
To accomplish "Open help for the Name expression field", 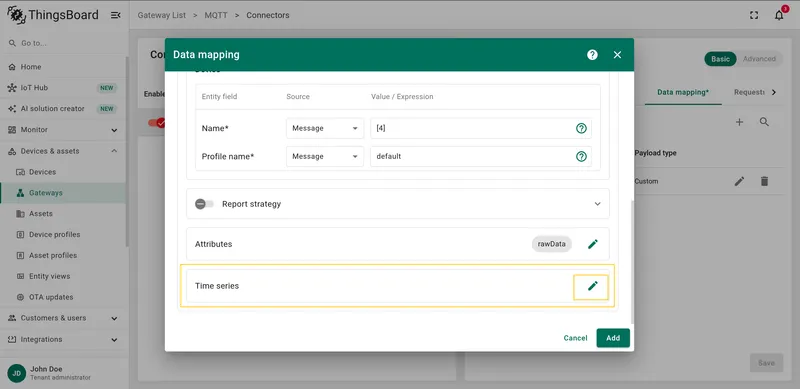I will (x=581, y=128).
